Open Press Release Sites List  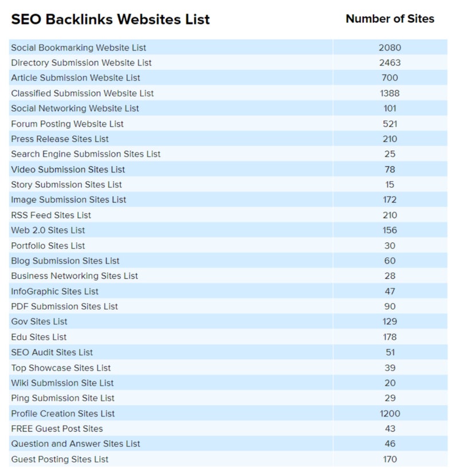point(60,139)
